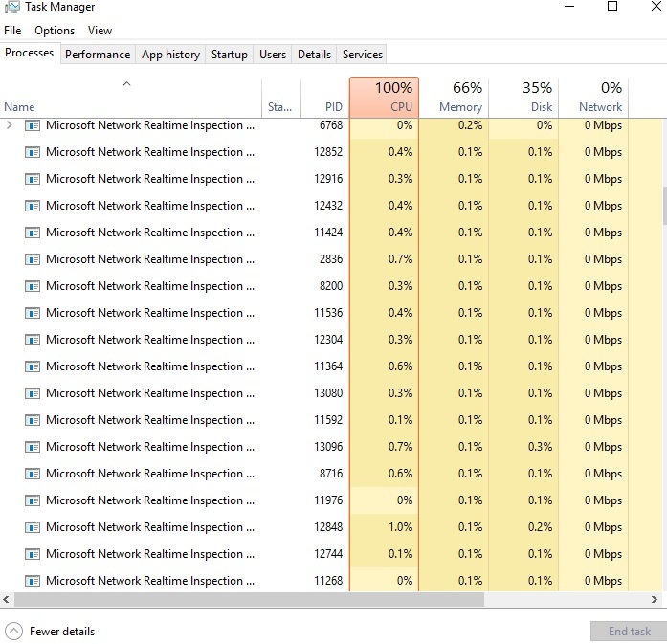Open the File menu
667x644 pixels.
click(12, 31)
